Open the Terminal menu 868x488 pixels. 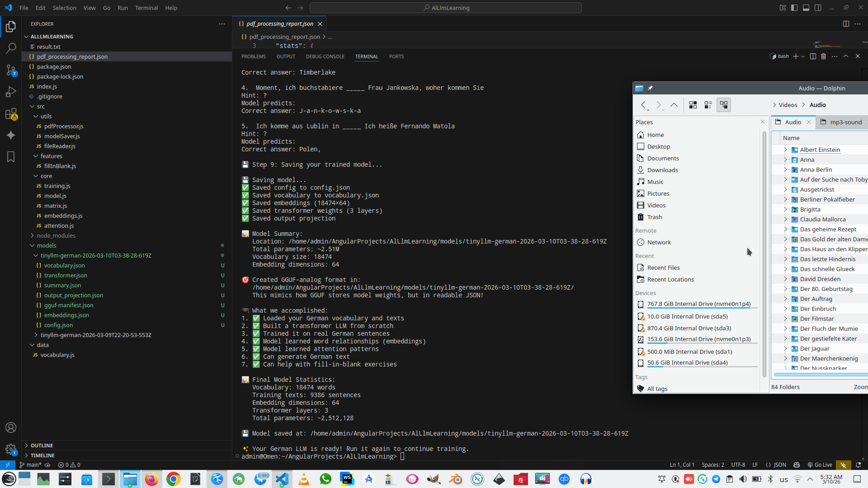coord(146,8)
